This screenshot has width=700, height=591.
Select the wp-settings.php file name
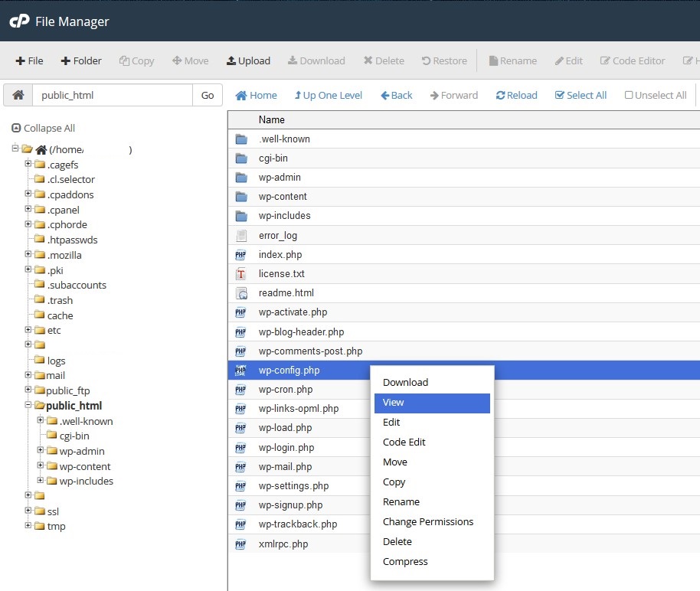pos(293,486)
